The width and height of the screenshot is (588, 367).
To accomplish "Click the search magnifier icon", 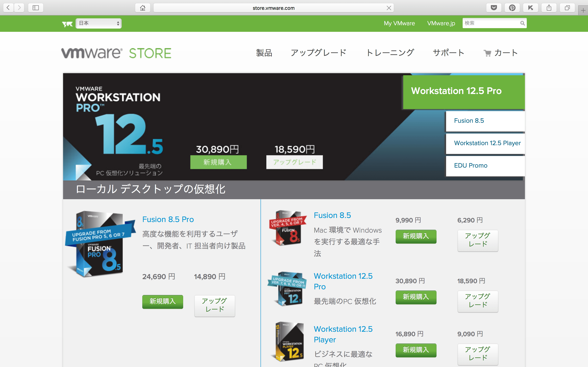I will (x=522, y=23).
